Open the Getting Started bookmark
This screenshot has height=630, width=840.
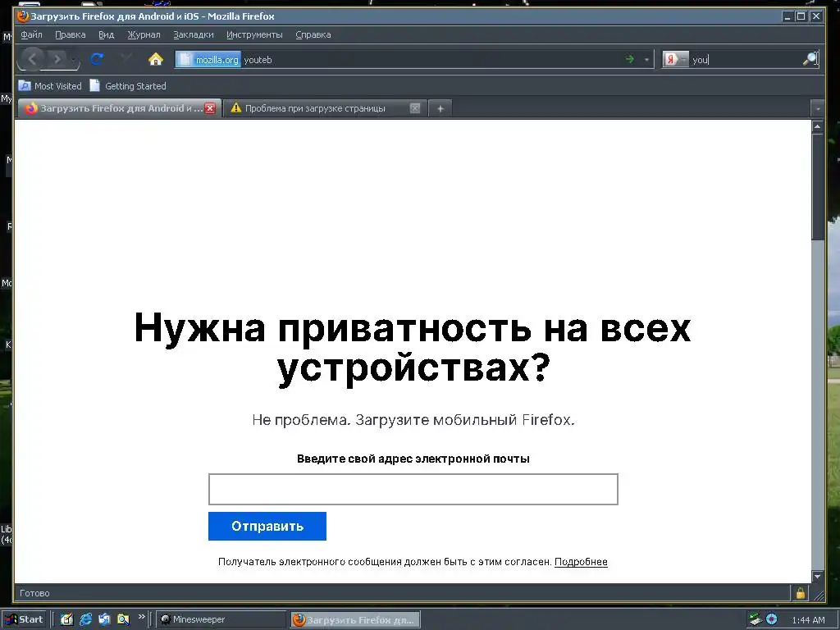(128, 85)
